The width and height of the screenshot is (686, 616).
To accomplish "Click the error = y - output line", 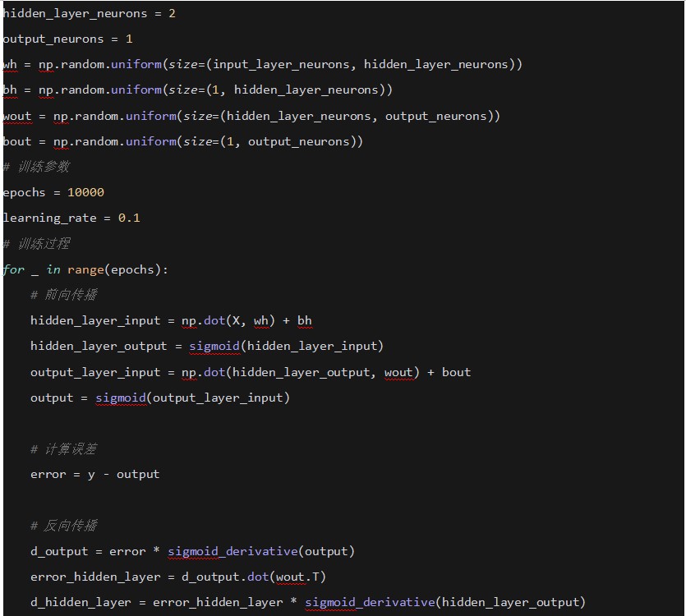I will click(x=94, y=474).
